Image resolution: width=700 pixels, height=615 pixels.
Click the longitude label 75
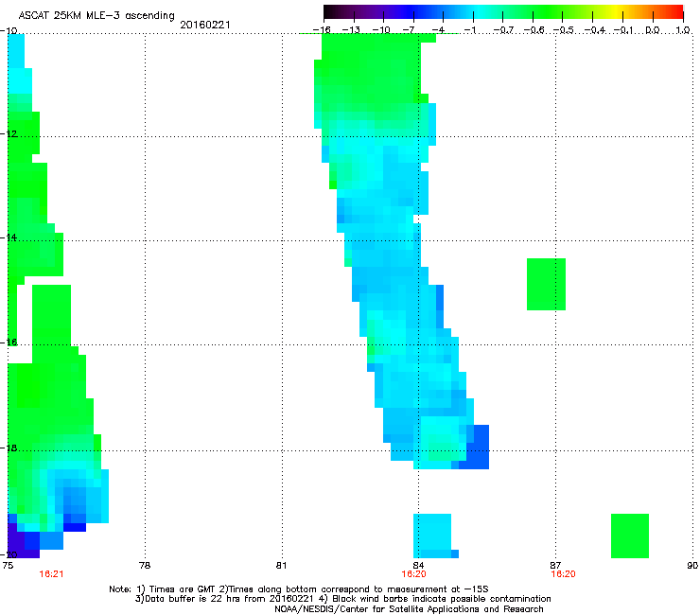(x=8, y=566)
